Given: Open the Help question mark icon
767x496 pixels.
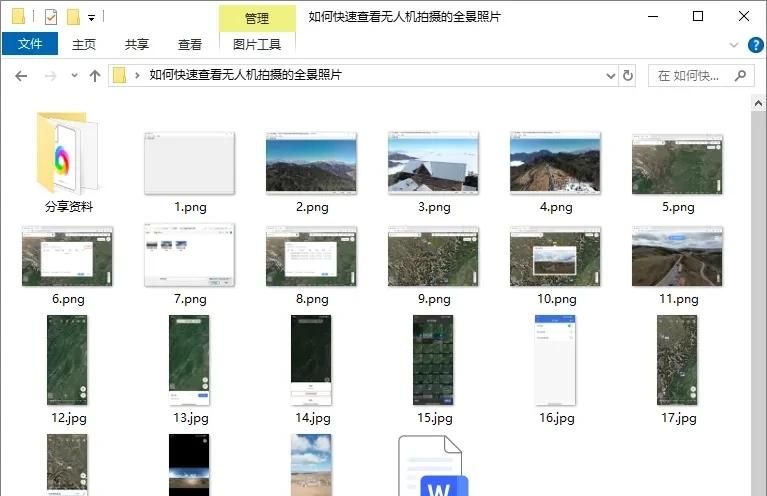Looking at the screenshot, I should point(756,45).
